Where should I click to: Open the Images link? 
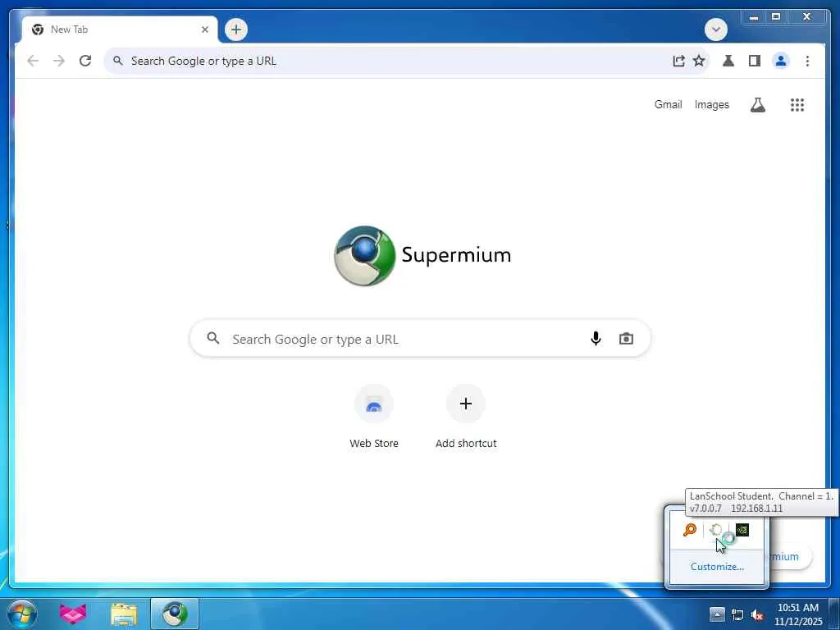[711, 104]
